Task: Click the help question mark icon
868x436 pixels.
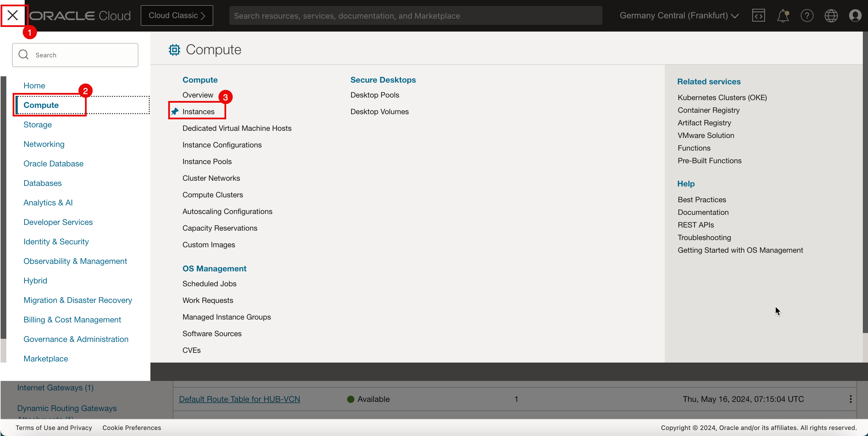Action: click(x=807, y=15)
